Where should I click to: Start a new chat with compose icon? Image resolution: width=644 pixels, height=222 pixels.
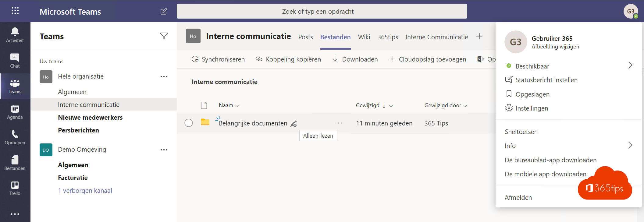tap(164, 11)
